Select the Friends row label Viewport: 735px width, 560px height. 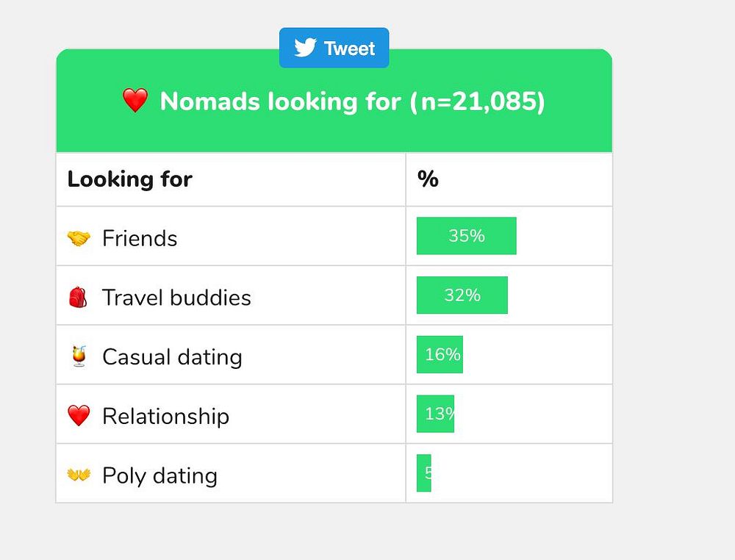(140, 239)
